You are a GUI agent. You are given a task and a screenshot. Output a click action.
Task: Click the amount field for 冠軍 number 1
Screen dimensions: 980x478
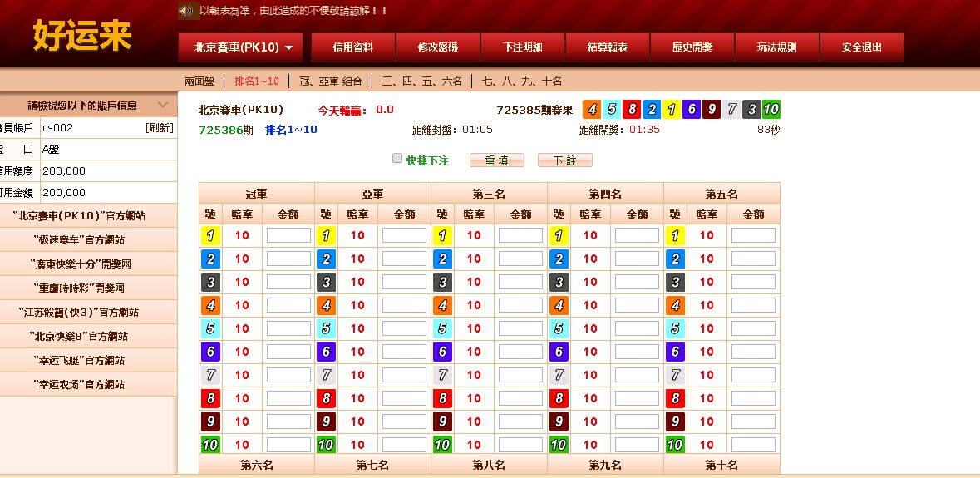tap(288, 235)
